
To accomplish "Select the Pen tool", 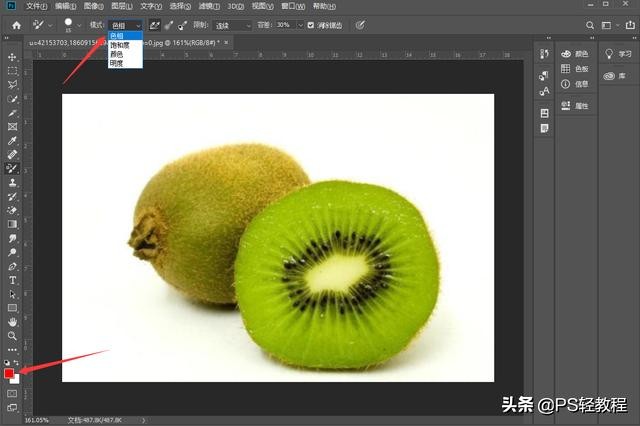I will (12, 266).
